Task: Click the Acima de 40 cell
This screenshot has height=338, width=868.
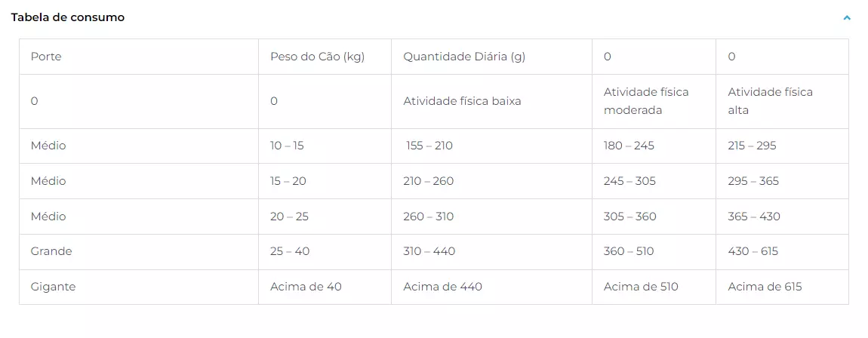Action: [325, 287]
